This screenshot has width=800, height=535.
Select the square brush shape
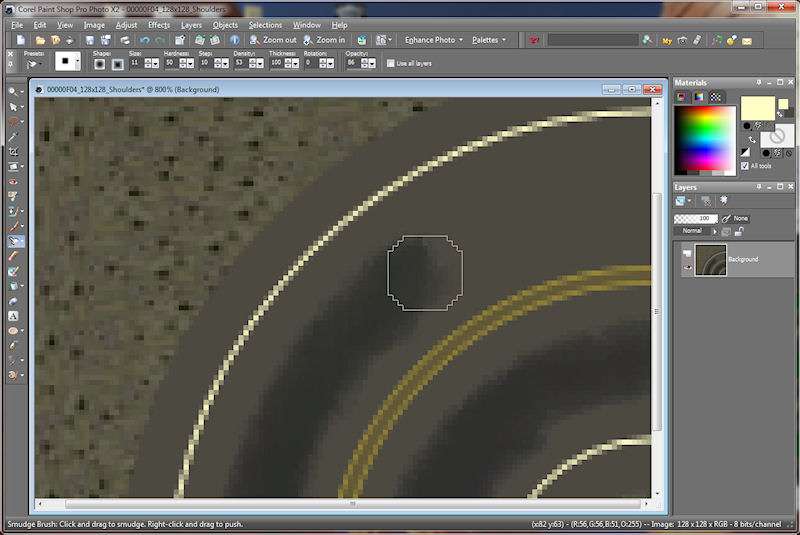click(118, 64)
